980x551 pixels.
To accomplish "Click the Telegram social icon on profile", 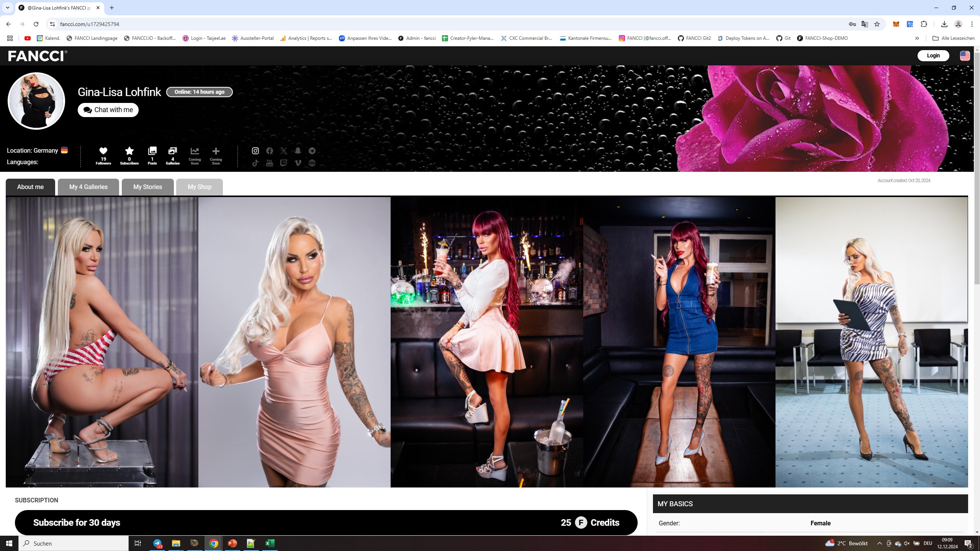I will coord(312,151).
